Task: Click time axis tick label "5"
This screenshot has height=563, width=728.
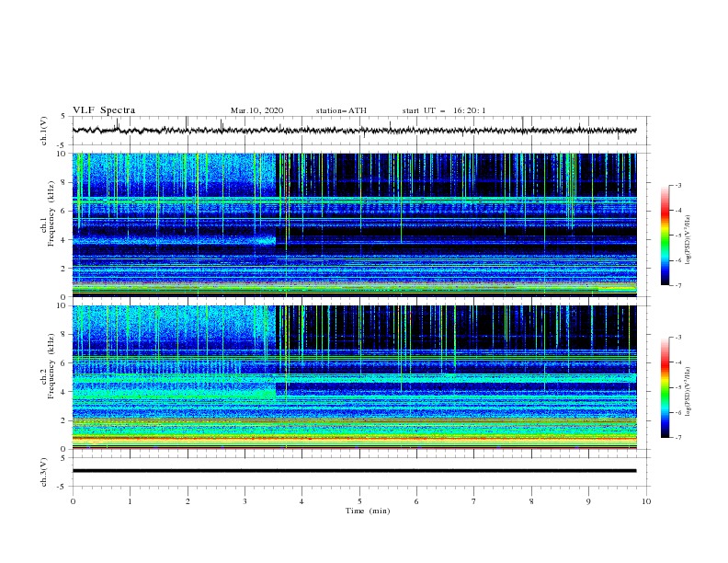Action: point(359,501)
